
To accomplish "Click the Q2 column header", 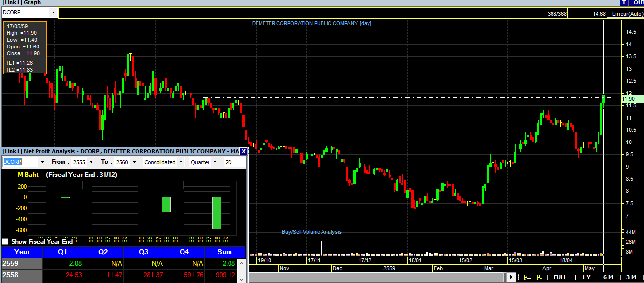I will point(103,252).
